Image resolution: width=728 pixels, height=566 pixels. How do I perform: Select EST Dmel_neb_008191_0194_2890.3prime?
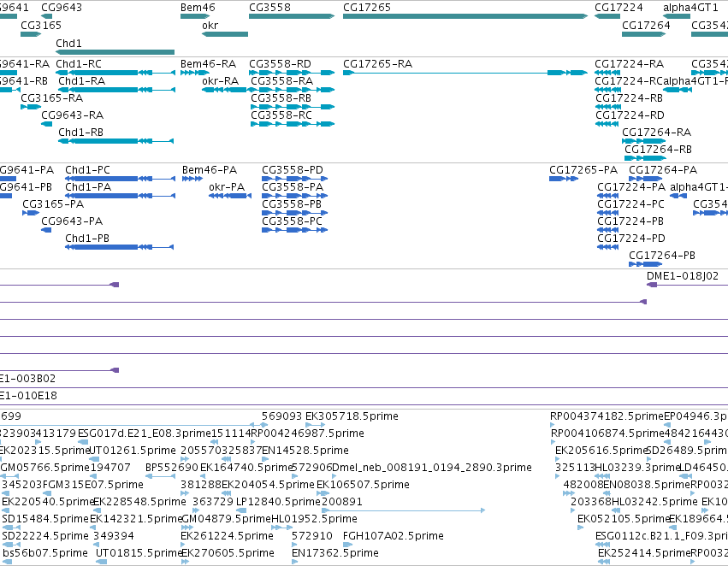(432, 468)
